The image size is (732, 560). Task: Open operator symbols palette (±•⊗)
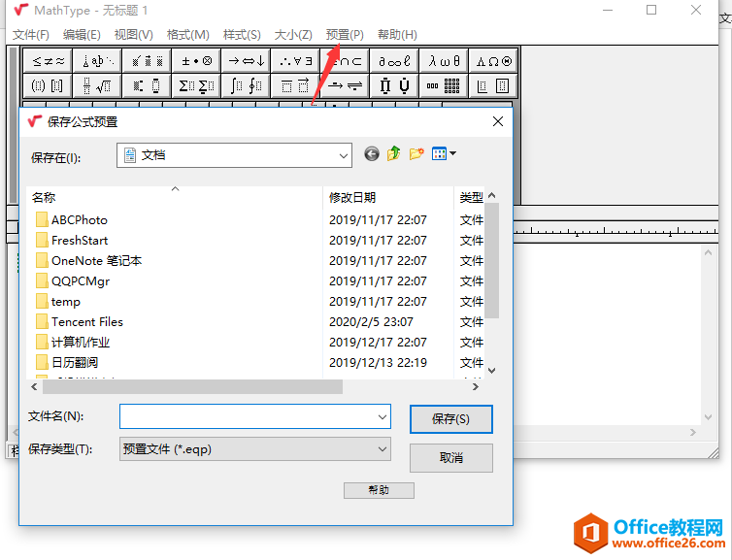click(196, 61)
